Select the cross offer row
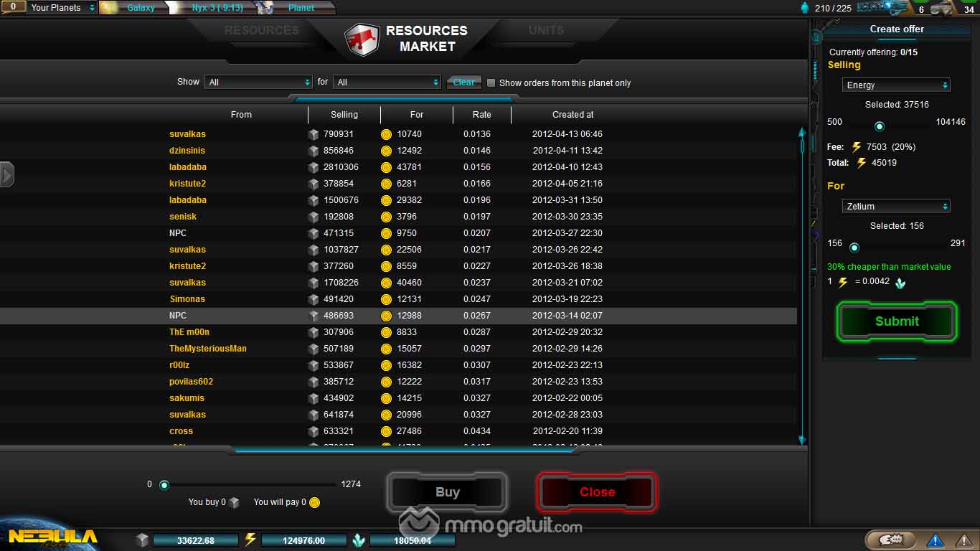The width and height of the screenshot is (980, 551). [x=398, y=431]
